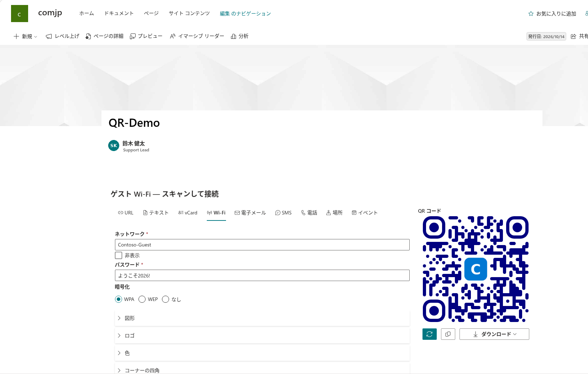Viewport: 588px width, 374px height.
Task: Switch to the vCard tab
Action: click(x=188, y=213)
